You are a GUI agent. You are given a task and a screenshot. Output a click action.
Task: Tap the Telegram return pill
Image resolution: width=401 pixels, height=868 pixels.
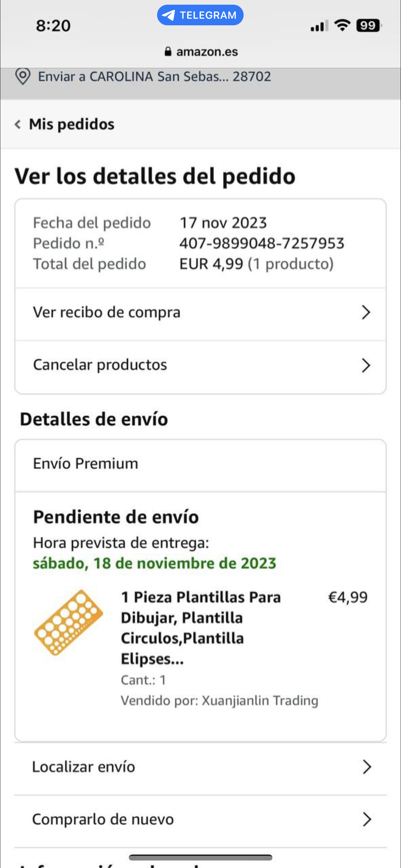tap(200, 15)
